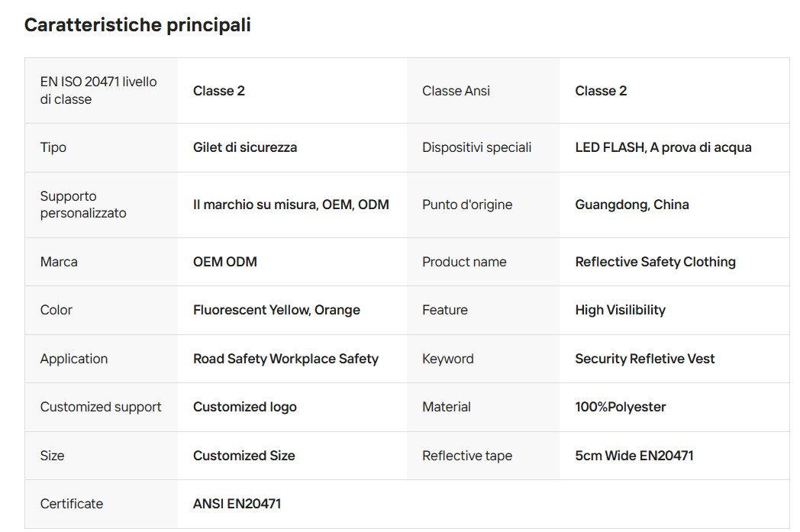Select the OEM ODM brand value
The image size is (800, 532).
(x=225, y=262)
